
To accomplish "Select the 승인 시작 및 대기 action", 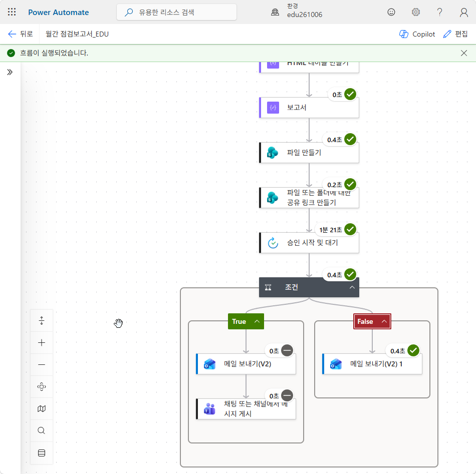I will (x=309, y=243).
